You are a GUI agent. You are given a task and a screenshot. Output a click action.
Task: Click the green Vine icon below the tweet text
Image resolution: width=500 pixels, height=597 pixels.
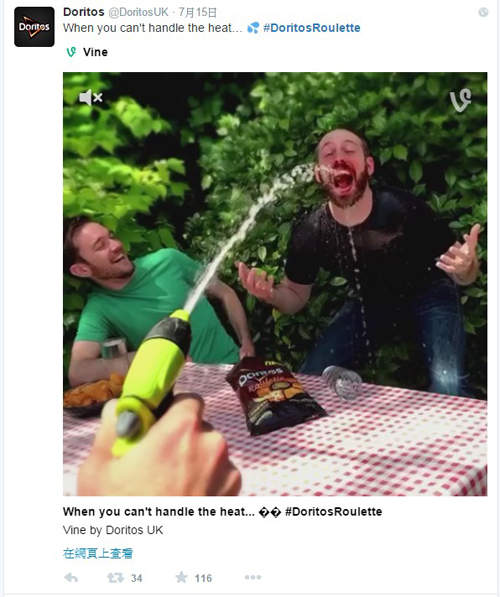[71, 52]
